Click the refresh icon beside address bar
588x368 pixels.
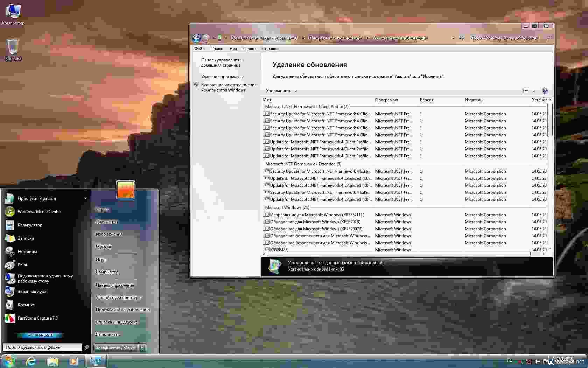pyautogui.click(x=462, y=38)
